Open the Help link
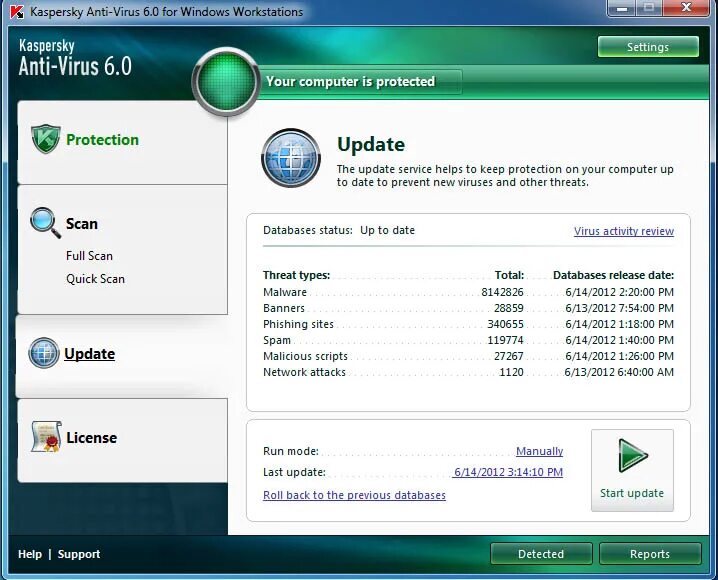The image size is (718, 580). click(30, 554)
